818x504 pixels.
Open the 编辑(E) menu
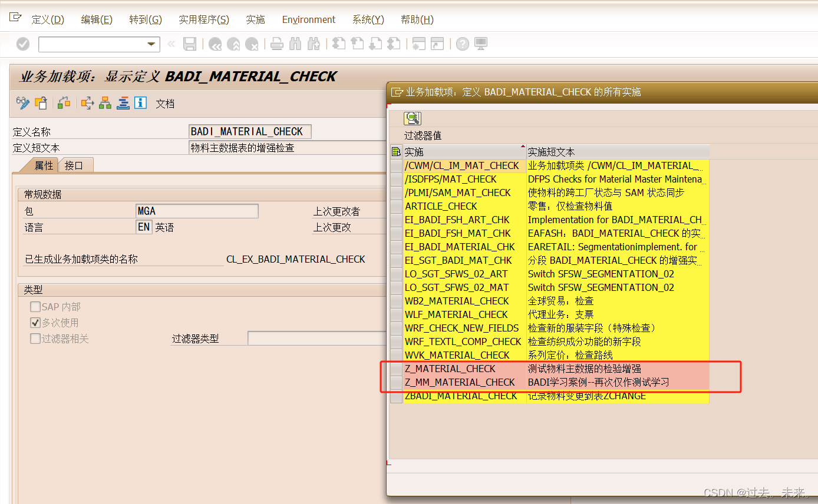(x=97, y=19)
